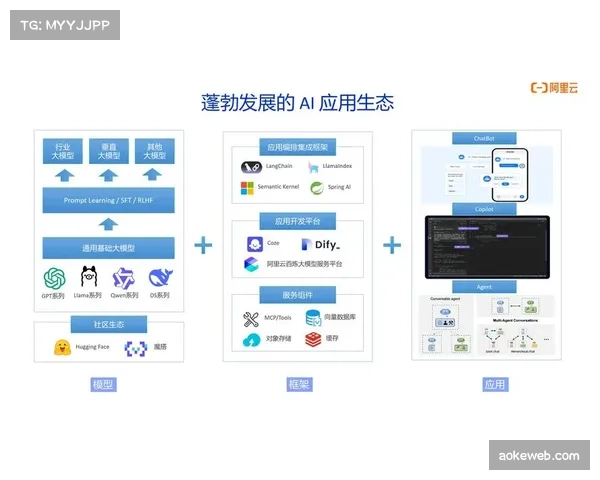600x480 pixels.
Task: Click the plus sign between model and framework panels
Action: pyautogui.click(x=203, y=245)
